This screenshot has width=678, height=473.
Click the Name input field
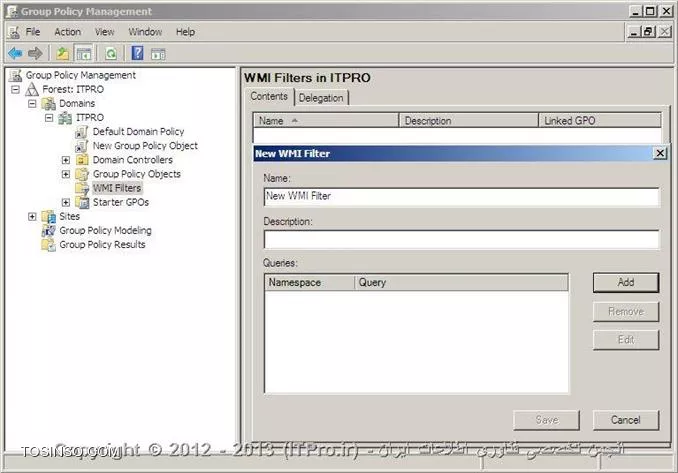(x=461, y=196)
